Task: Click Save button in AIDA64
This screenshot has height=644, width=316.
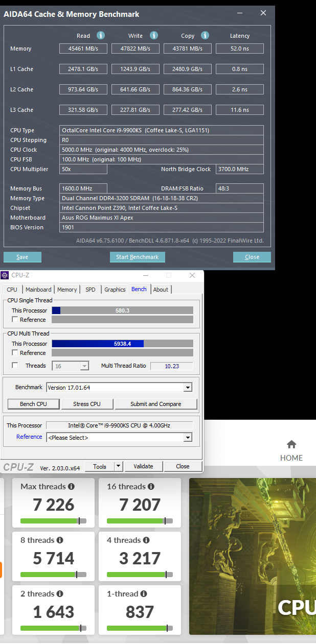Action: pos(22,257)
